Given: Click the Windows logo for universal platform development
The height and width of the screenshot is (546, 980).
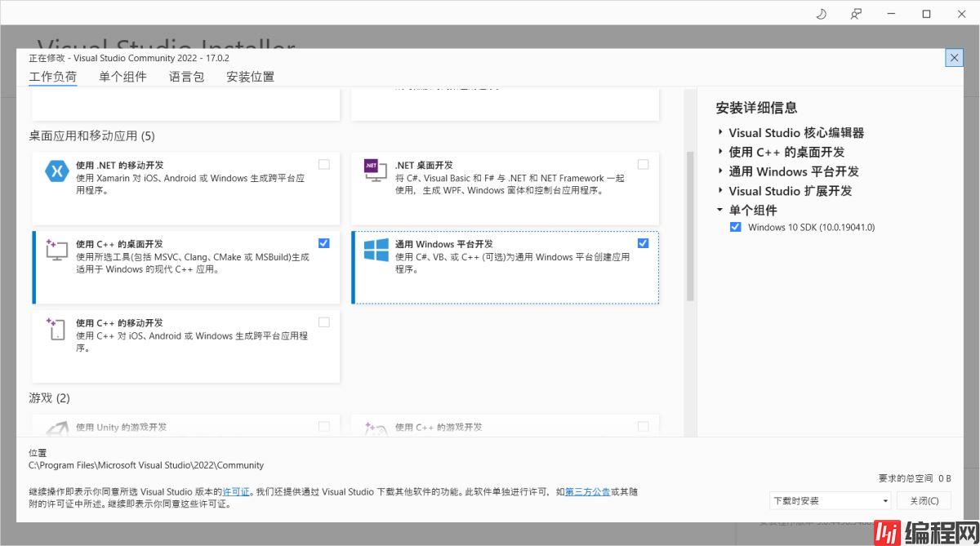Looking at the screenshot, I should coord(376,250).
